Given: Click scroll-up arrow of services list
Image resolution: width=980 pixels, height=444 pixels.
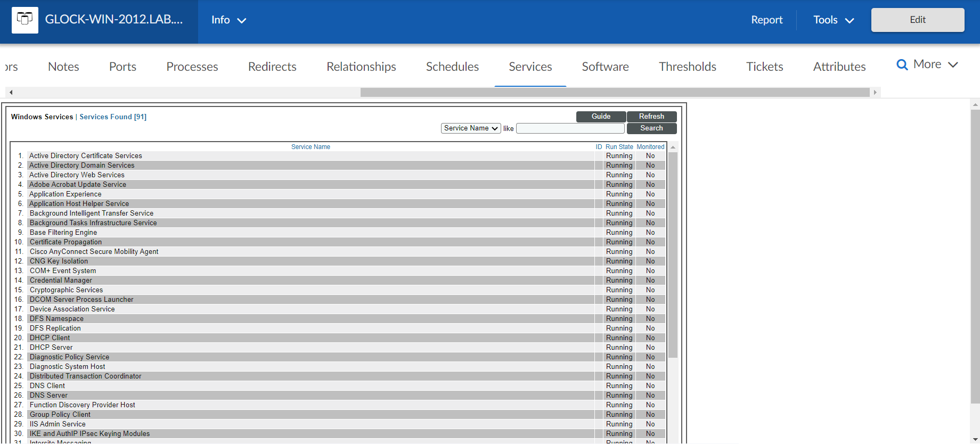Looking at the screenshot, I should point(673,147).
